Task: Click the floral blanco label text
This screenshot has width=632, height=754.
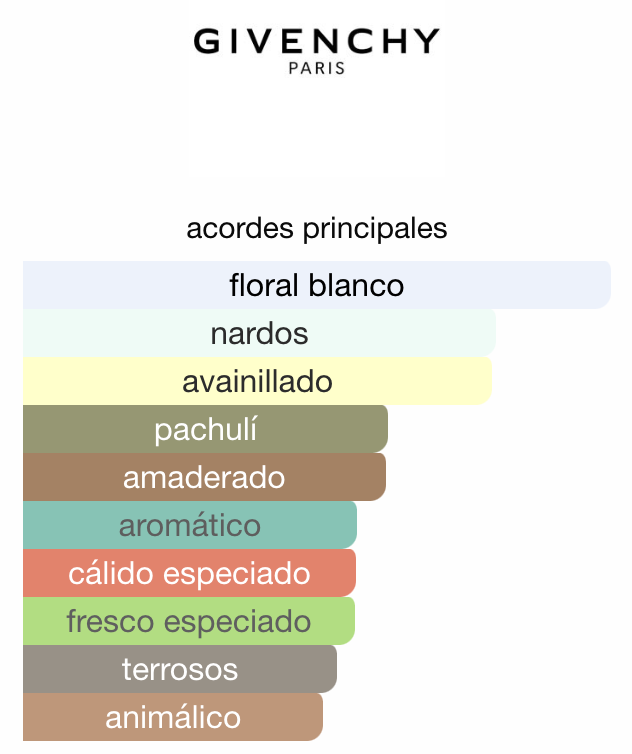Action: (x=317, y=285)
